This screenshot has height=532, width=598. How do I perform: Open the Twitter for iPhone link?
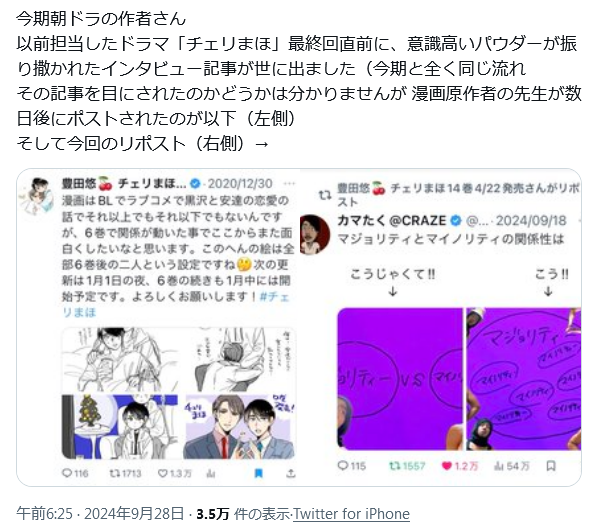(x=351, y=514)
